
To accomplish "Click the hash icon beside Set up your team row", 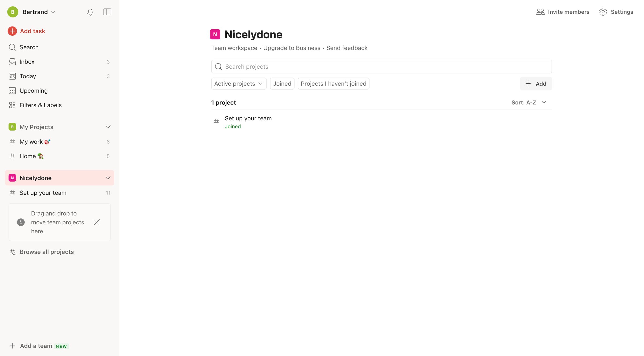I will 216,122.
